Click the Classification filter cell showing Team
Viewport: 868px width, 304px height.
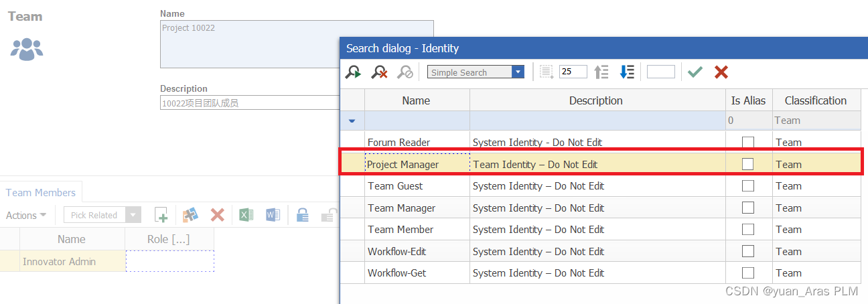point(816,121)
